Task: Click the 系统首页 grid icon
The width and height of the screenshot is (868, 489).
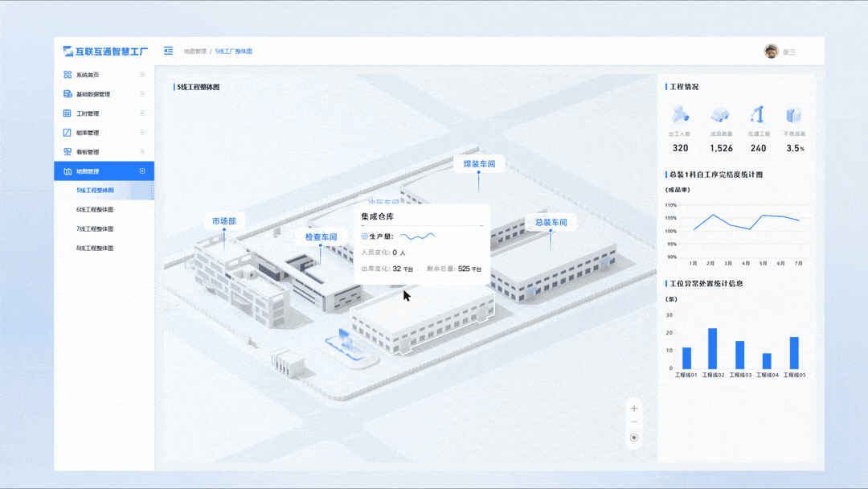Action: 68,74
